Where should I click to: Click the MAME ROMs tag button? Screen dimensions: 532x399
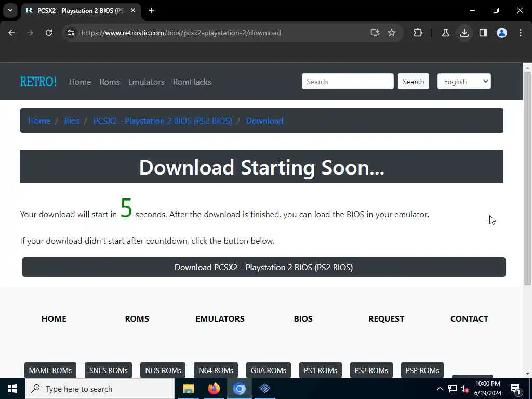point(50,370)
